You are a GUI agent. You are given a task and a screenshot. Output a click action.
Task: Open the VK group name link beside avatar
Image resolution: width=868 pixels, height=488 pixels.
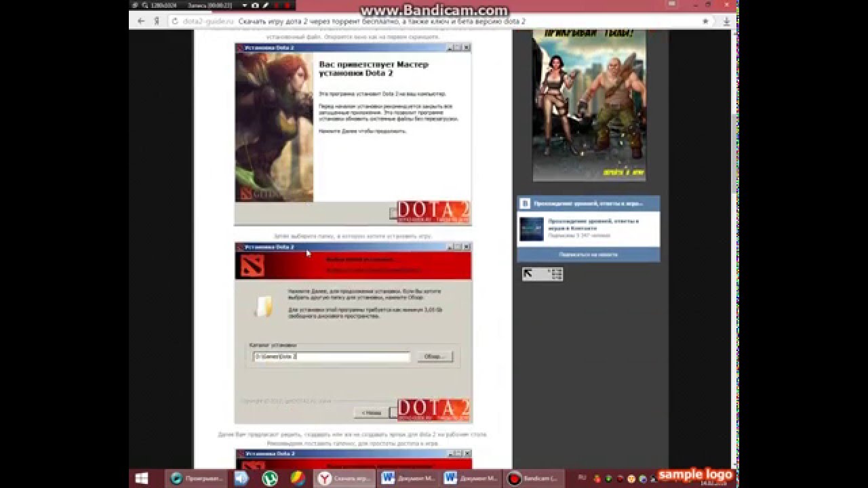[x=593, y=224]
